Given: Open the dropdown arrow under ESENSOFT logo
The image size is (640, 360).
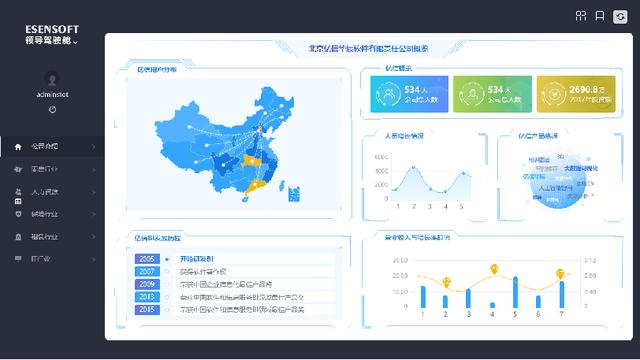Looking at the screenshot, I should (75, 42).
